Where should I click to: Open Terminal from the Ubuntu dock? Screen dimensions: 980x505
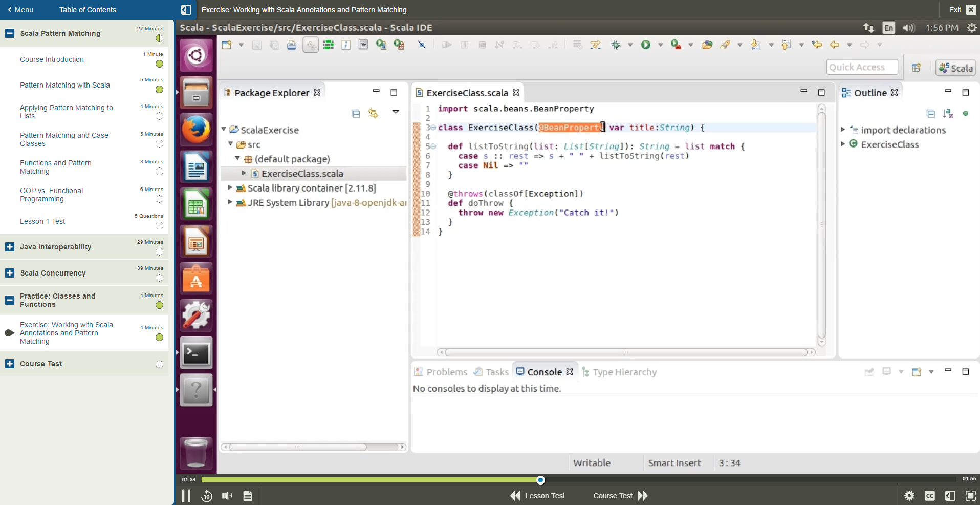196,353
